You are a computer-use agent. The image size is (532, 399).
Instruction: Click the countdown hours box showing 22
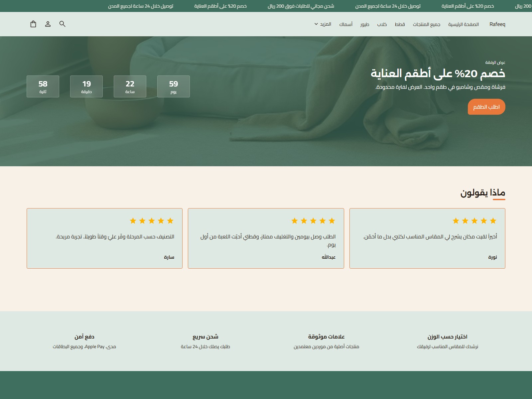(x=130, y=86)
